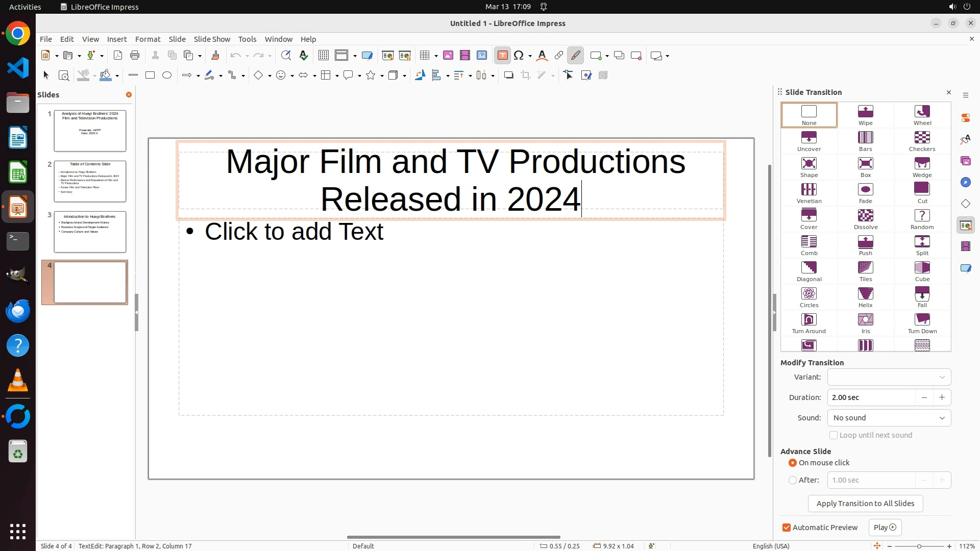Toggle the Automatic Preview checkbox
This screenshot has height=551, width=980.
click(x=787, y=528)
